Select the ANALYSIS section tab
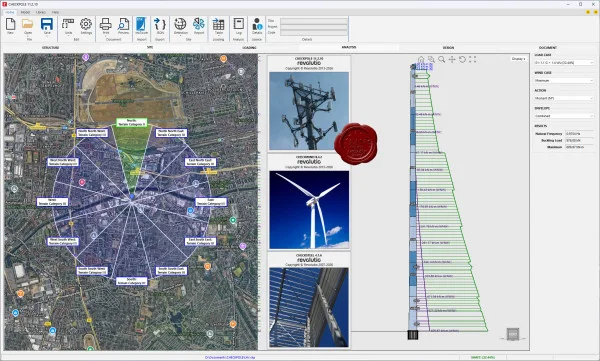600x361 pixels. 349,47
